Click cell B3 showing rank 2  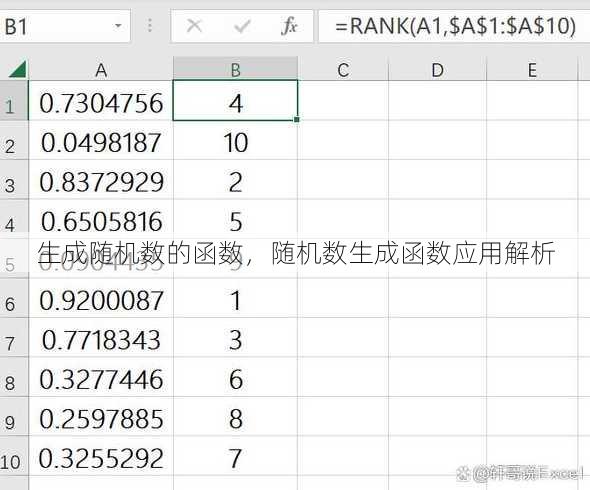coord(236,180)
